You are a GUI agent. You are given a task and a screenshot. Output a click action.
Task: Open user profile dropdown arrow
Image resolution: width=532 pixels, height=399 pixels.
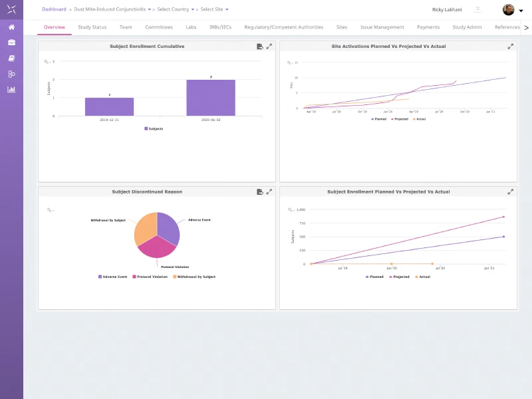pos(521,11)
